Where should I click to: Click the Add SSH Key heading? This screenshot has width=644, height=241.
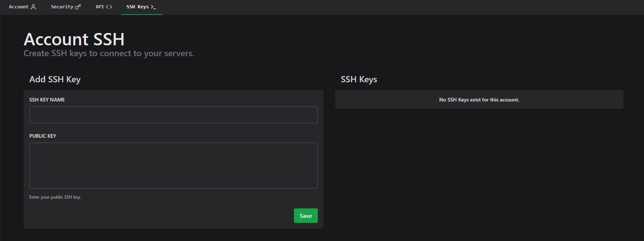pyautogui.click(x=55, y=79)
